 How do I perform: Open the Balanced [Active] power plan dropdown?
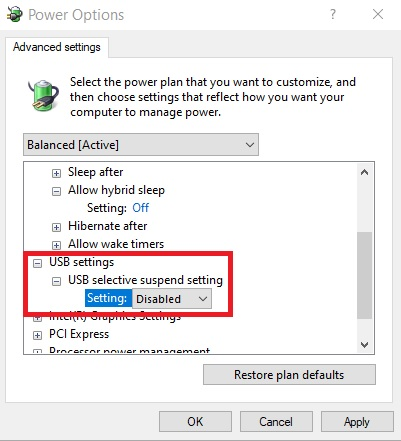141,145
